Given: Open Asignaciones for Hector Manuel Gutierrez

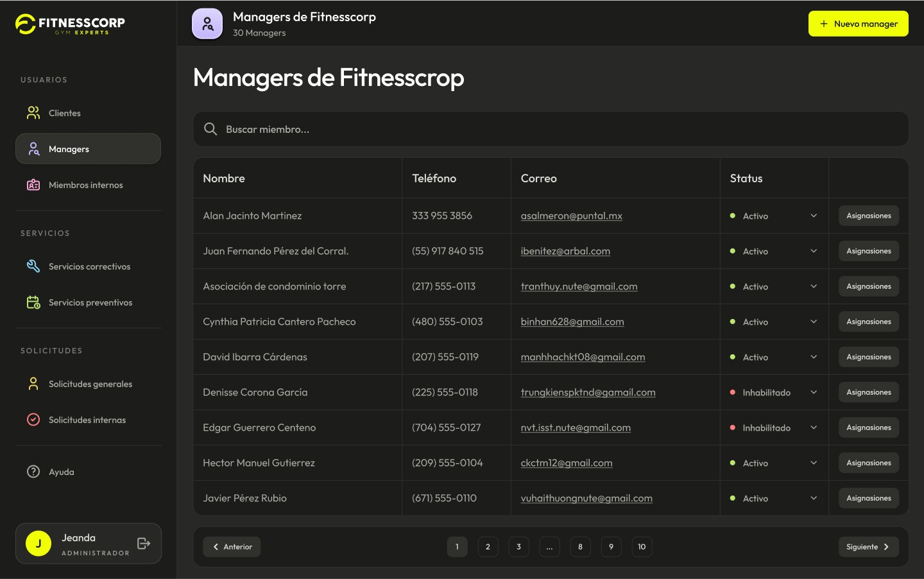Looking at the screenshot, I should pyautogui.click(x=868, y=463).
